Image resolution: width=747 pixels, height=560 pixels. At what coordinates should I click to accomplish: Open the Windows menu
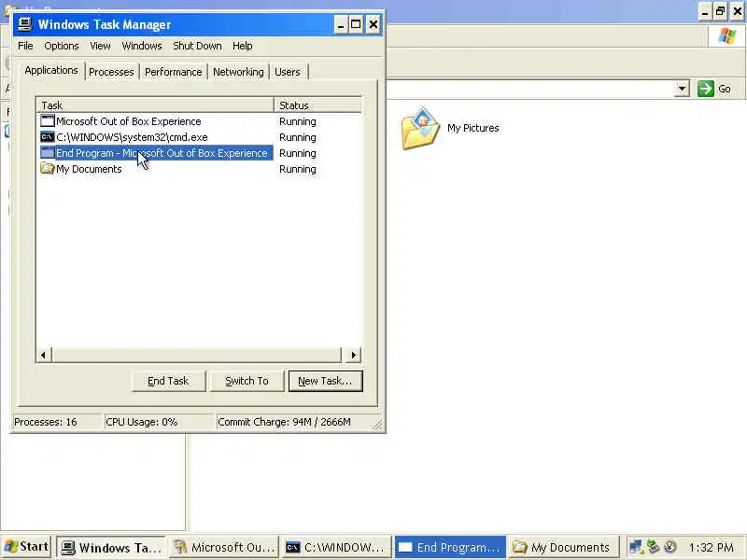(x=142, y=46)
